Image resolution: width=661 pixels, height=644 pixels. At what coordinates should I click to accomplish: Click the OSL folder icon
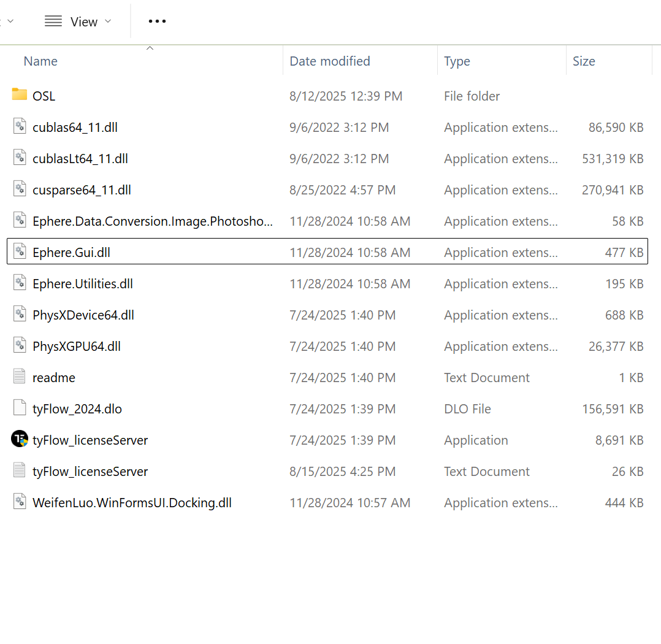20,95
